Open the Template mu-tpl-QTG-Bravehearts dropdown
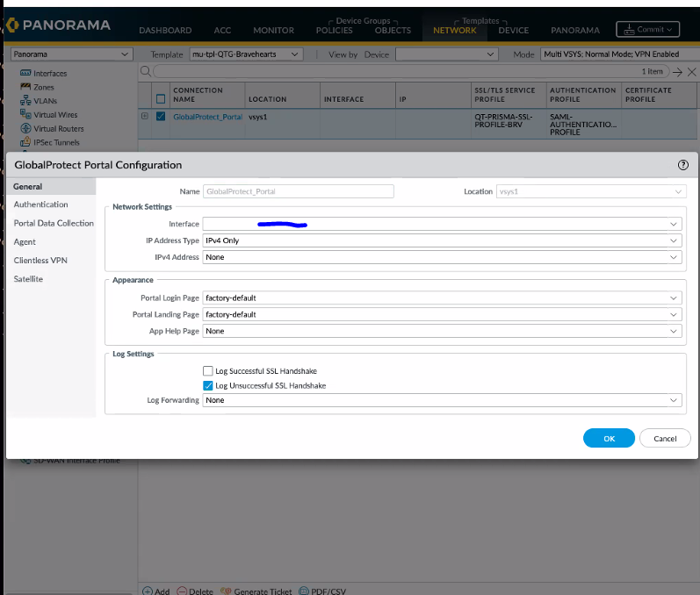Screen dimensions: 700x595 (246, 54)
